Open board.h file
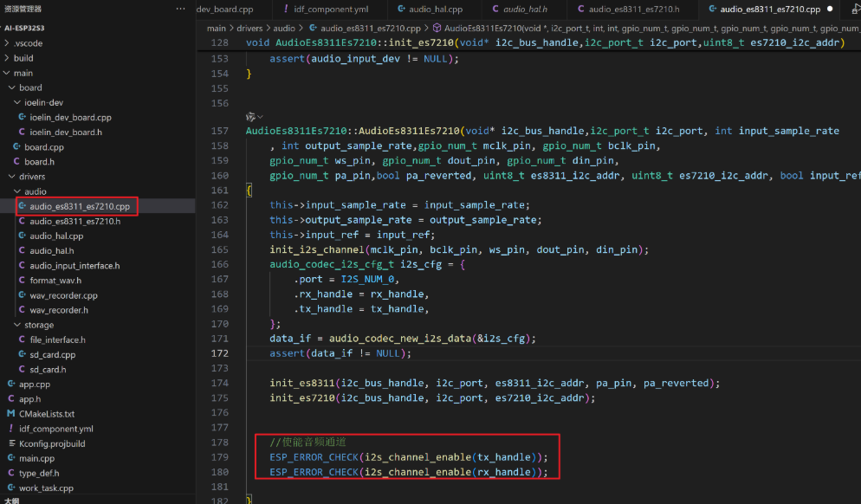The width and height of the screenshot is (861, 504). tap(39, 161)
